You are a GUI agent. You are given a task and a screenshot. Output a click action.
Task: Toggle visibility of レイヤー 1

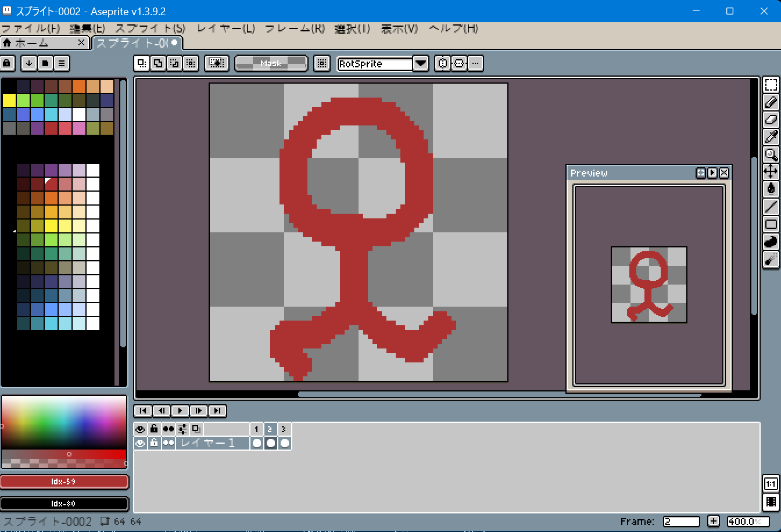click(x=140, y=443)
